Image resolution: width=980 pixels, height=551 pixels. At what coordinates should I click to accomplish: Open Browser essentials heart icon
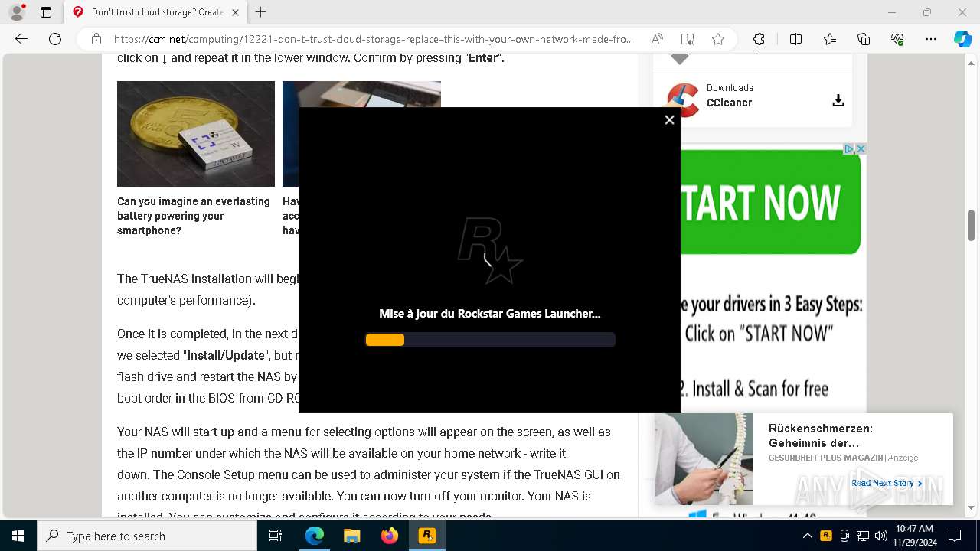point(897,39)
